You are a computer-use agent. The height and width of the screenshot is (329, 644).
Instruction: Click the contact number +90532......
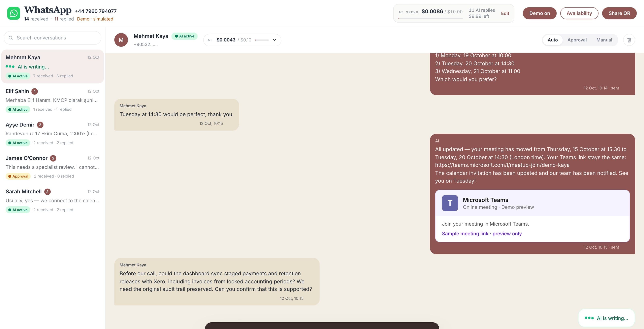pos(146,45)
